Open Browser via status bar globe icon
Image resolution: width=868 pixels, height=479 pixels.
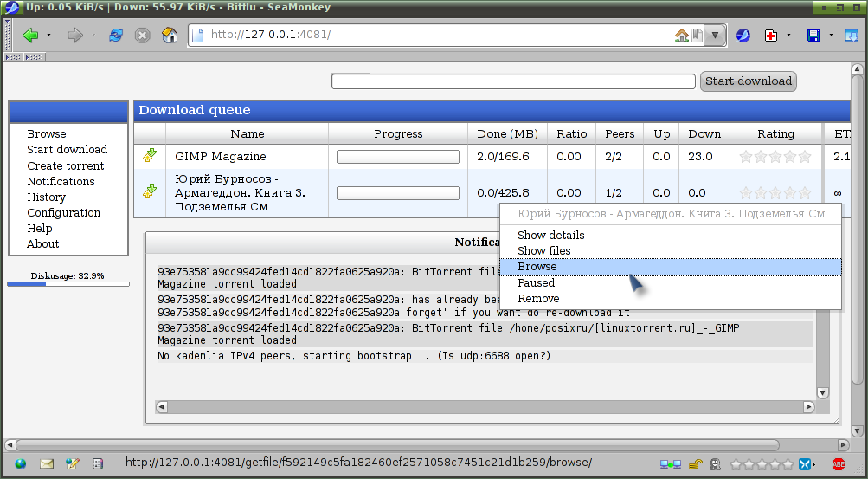pyautogui.click(x=21, y=463)
